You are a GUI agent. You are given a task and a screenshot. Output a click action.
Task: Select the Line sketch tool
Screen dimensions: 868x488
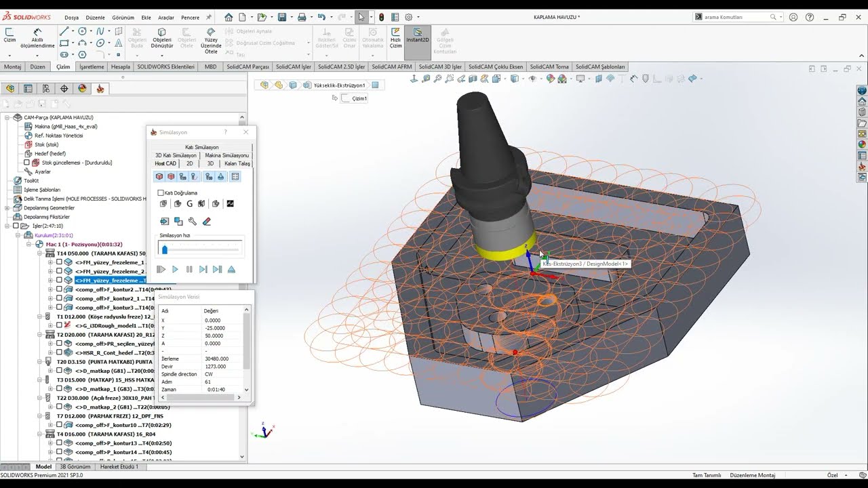coord(64,31)
